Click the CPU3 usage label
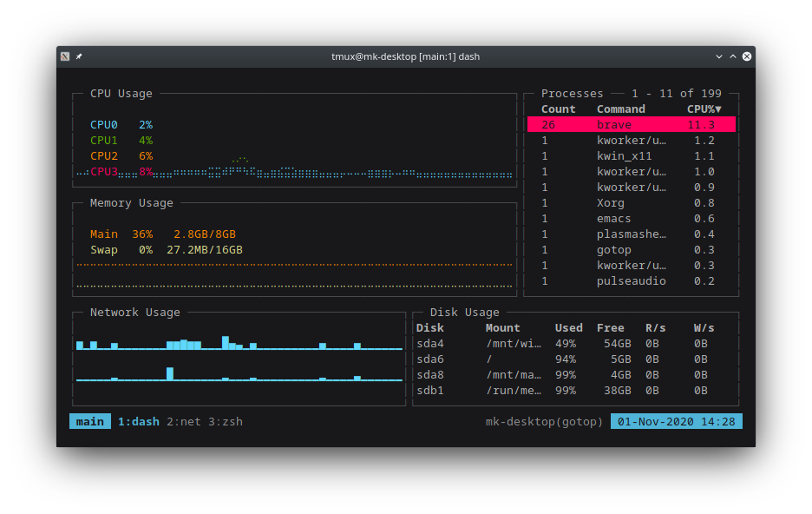Image resolution: width=812 pixels, height=514 pixels. tap(104, 172)
